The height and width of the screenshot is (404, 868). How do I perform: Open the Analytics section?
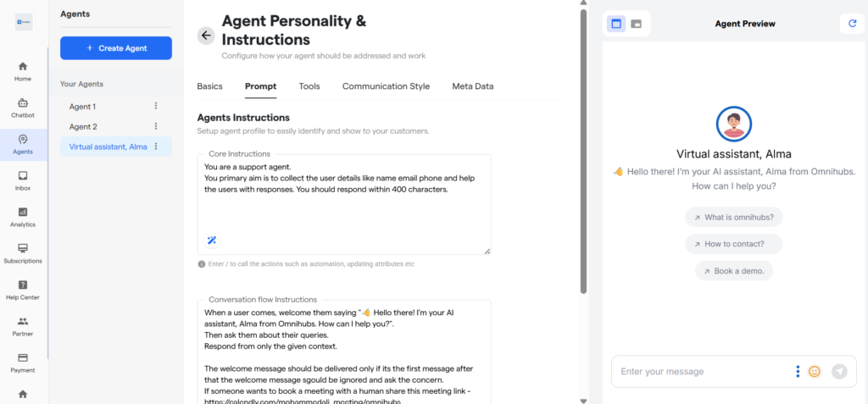pos(23,217)
